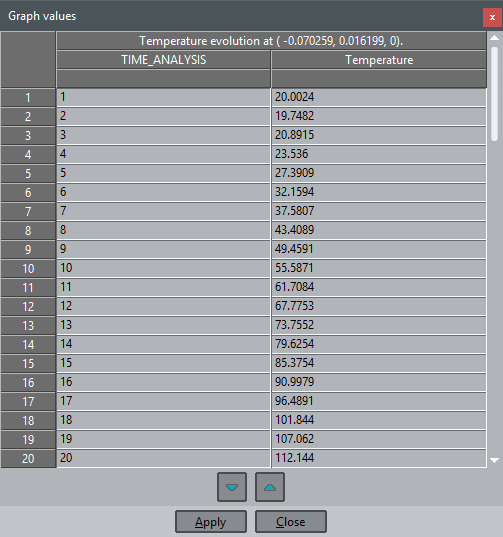503x537 pixels.
Task: Select row header 10
Action: (x=28, y=269)
